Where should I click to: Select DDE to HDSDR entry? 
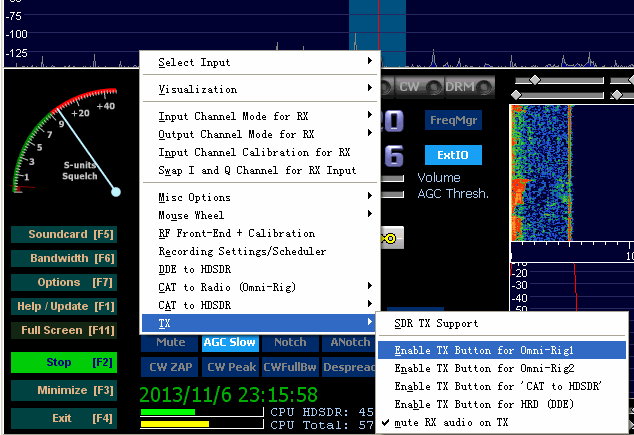pos(260,269)
